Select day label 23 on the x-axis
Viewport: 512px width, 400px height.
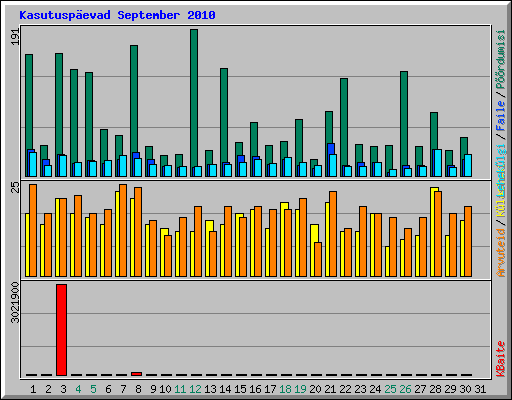(360, 389)
